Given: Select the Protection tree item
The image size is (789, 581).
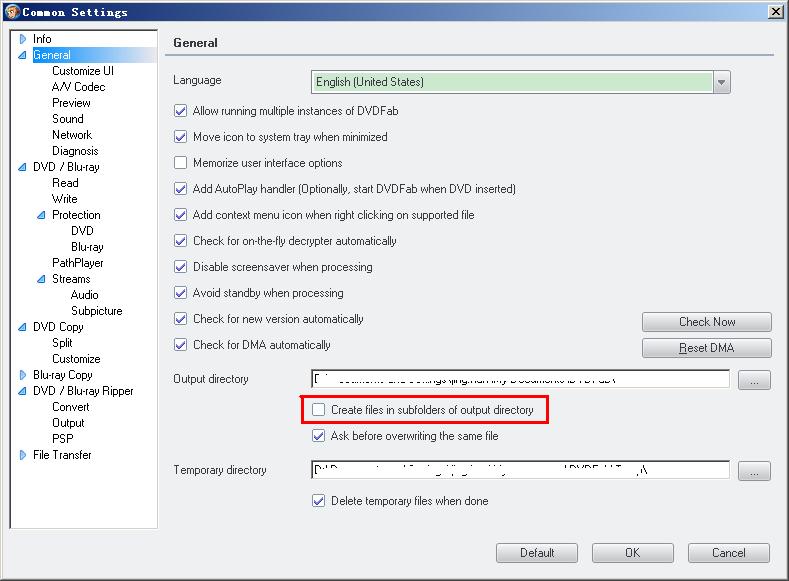Looking at the screenshot, I should click(x=76, y=215).
